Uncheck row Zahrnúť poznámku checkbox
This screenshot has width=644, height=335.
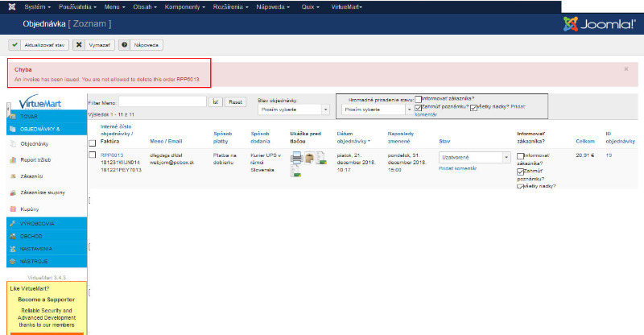click(x=520, y=172)
